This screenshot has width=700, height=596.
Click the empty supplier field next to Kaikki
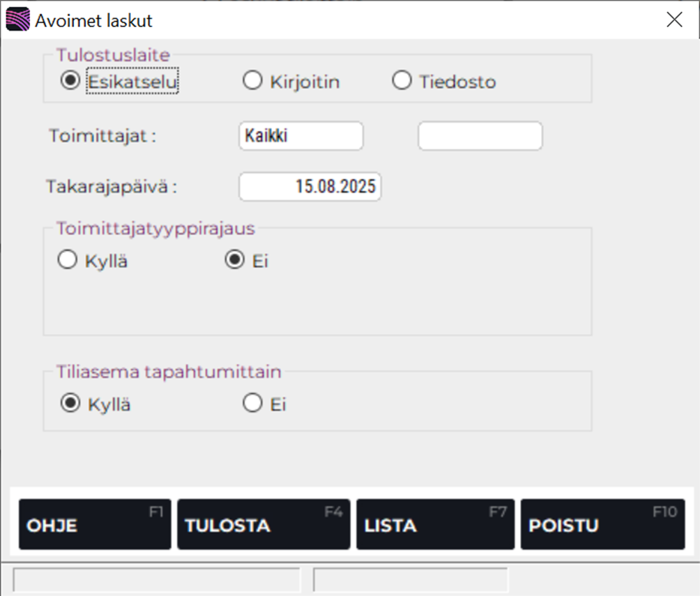click(480, 135)
